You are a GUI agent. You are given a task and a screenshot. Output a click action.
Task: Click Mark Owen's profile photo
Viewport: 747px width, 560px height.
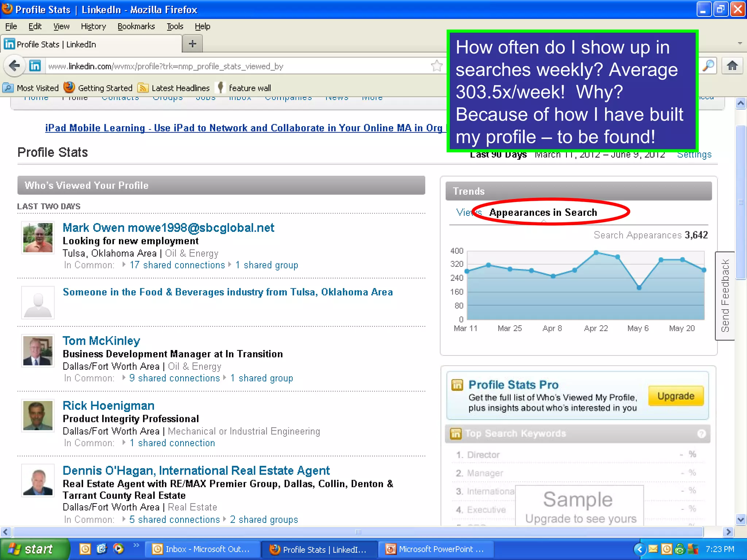pos(38,237)
